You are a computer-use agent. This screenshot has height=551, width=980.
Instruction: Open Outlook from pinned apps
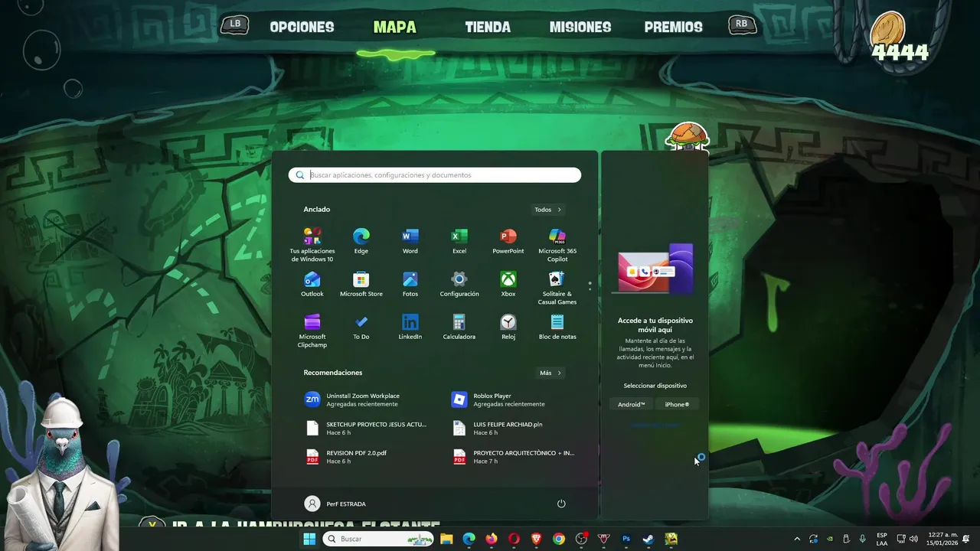pos(312,284)
